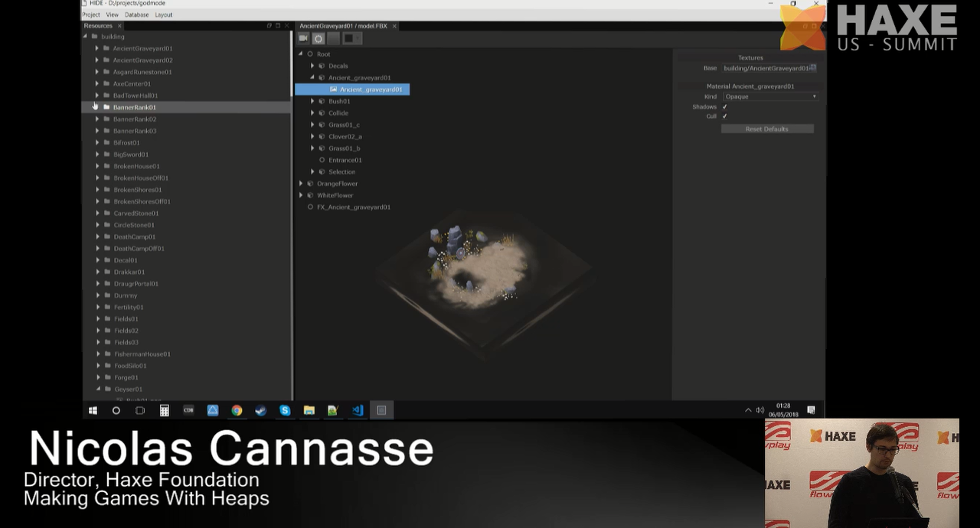The height and width of the screenshot is (528, 980).
Task: Open Cortana search circle on taskbar
Action: pos(116,410)
